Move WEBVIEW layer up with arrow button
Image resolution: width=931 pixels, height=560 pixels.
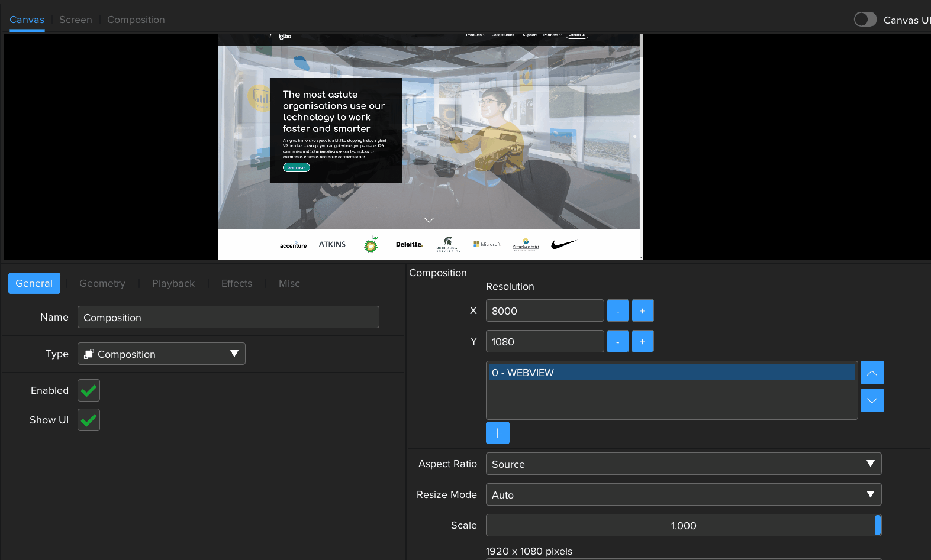coord(872,373)
